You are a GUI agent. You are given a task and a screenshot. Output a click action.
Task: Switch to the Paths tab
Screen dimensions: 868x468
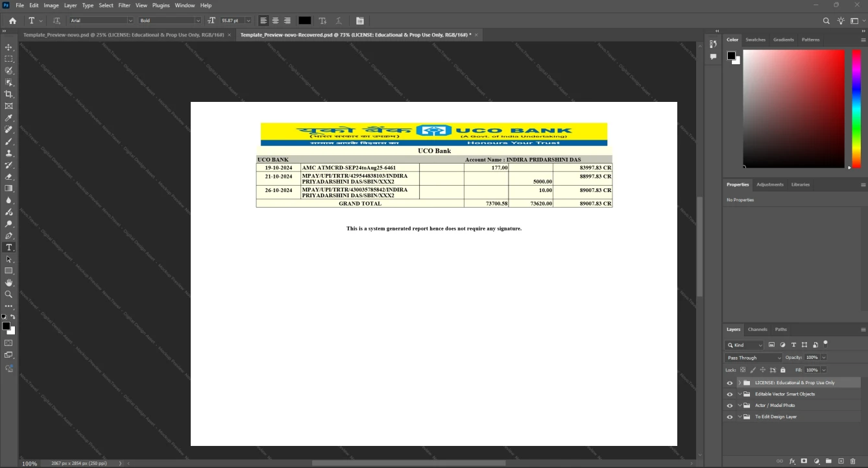781,330
